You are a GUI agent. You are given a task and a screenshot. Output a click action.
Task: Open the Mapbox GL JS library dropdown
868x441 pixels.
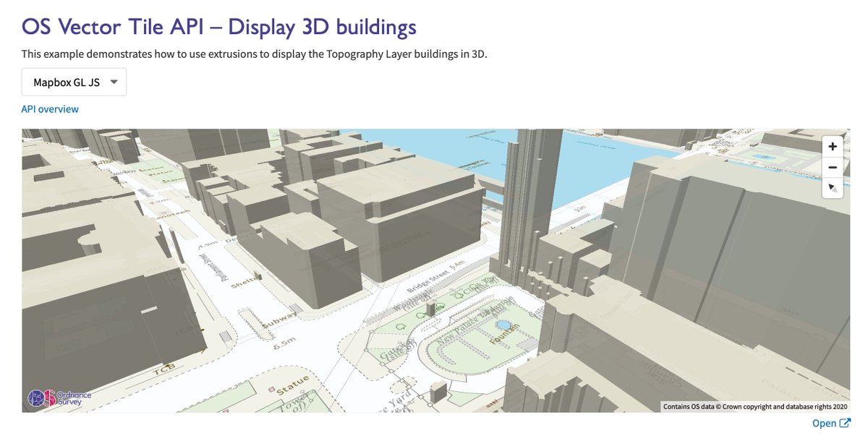point(75,82)
